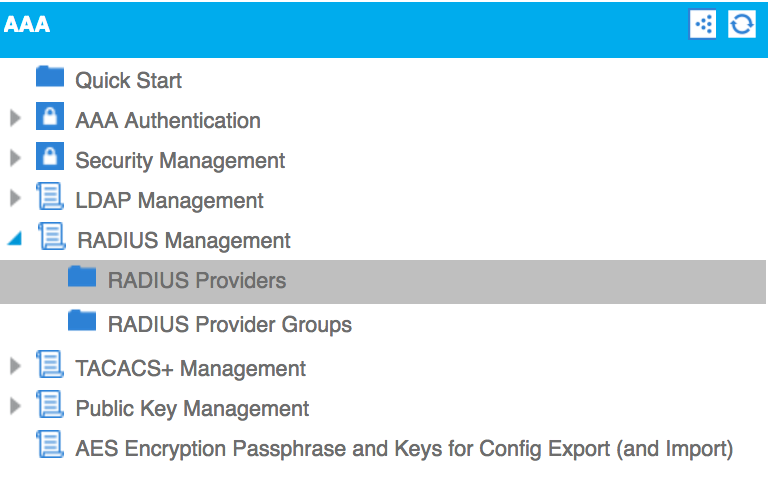
Task: Click the AES Encryption Passphrase scroll icon
Action: click(x=50, y=444)
